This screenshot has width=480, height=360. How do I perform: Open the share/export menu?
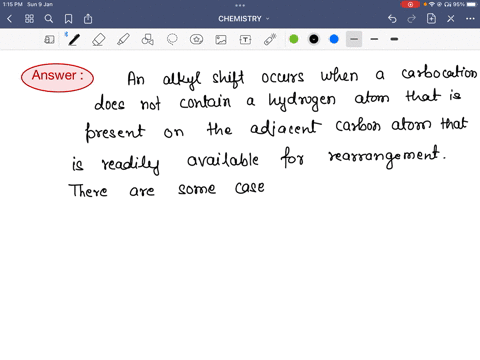(x=88, y=19)
